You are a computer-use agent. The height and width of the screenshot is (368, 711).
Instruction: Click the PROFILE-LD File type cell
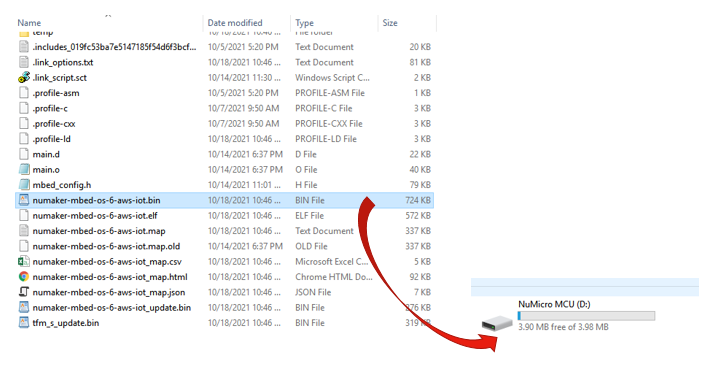pyautogui.click(x=326, y=139)
